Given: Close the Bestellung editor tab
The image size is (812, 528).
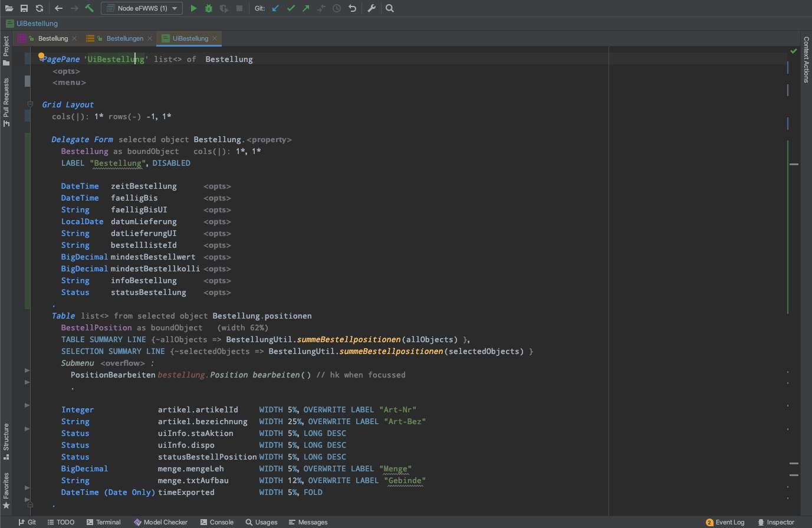Looking at the screenshot, I should click(74, 38).
